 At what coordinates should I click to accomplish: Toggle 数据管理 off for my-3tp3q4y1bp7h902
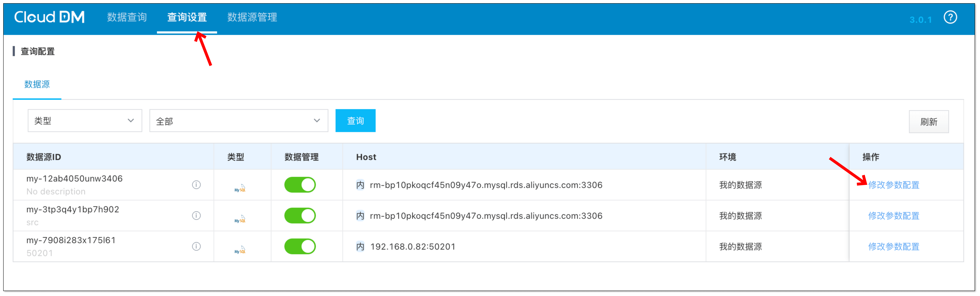[300, 215]
